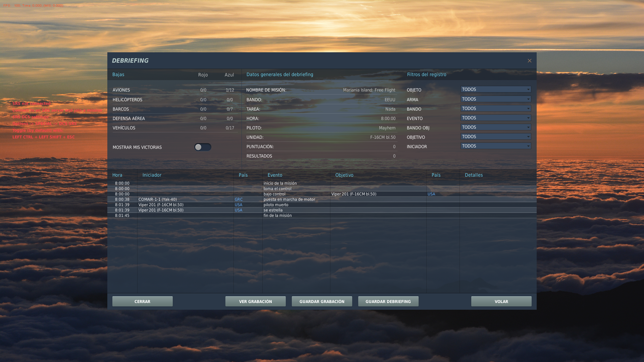The width and height of the screenshot is (644, 362).
Task: Click the VEHÍCULOS casualties row label
Action: click(124, 128)
